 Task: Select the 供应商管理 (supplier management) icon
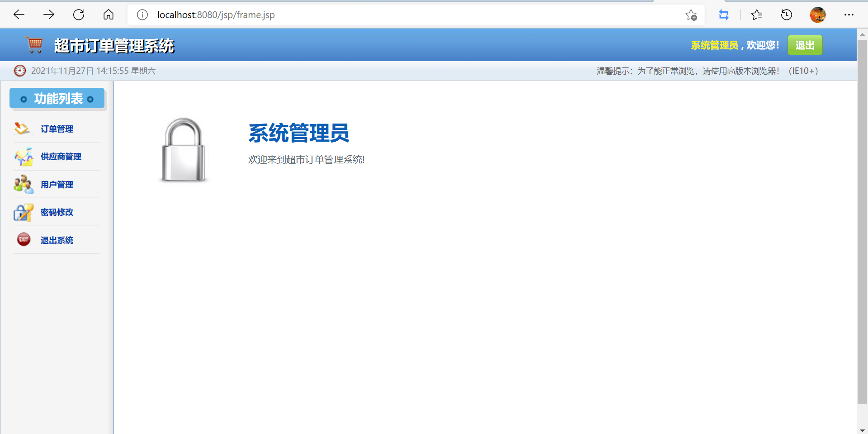click(x=23, y=157)
